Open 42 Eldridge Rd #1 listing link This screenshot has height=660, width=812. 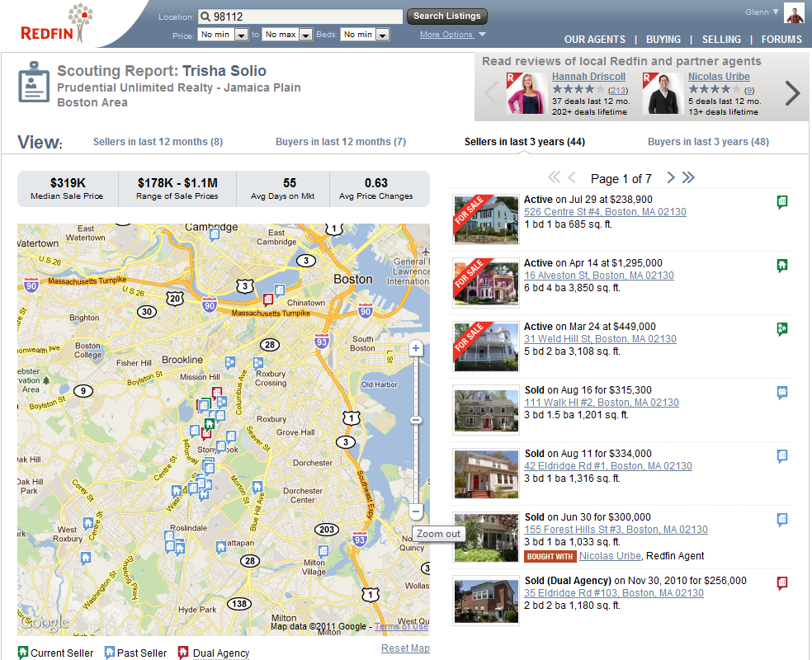(x=608, y=466)
